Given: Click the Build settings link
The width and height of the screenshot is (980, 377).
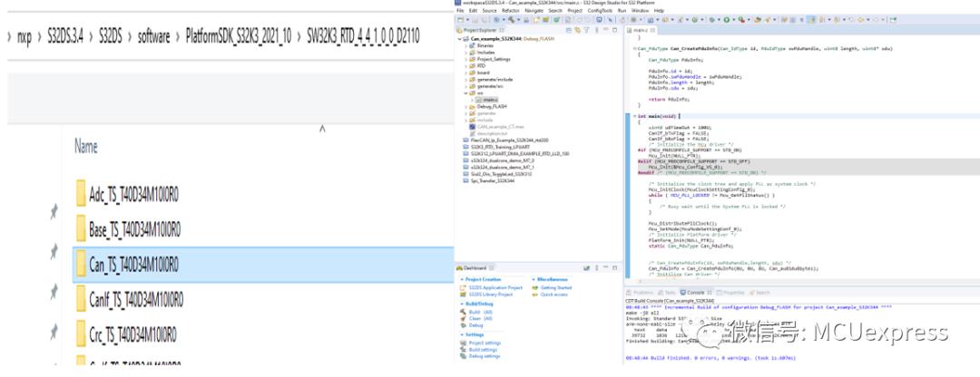Looking at the screenshot, I should pos(483,350).
